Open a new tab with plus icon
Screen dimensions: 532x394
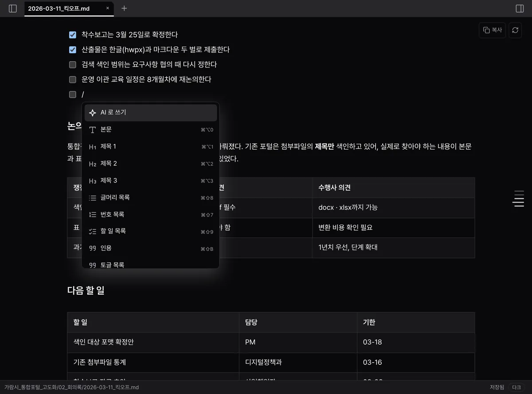click(x=124, y=8)
